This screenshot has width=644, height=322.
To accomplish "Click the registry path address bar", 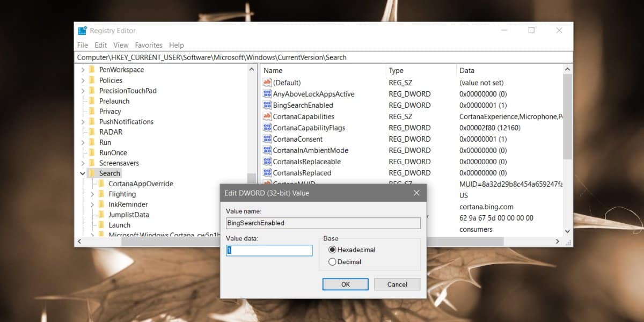I will click(324, 57).
